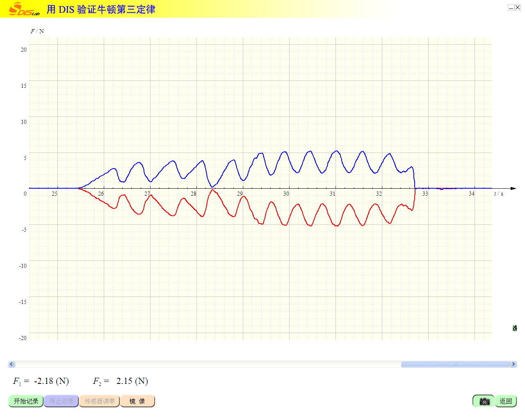Close the DIS experiment window
The height and width of the screenshot is (420, 525).
coord(518,7)
